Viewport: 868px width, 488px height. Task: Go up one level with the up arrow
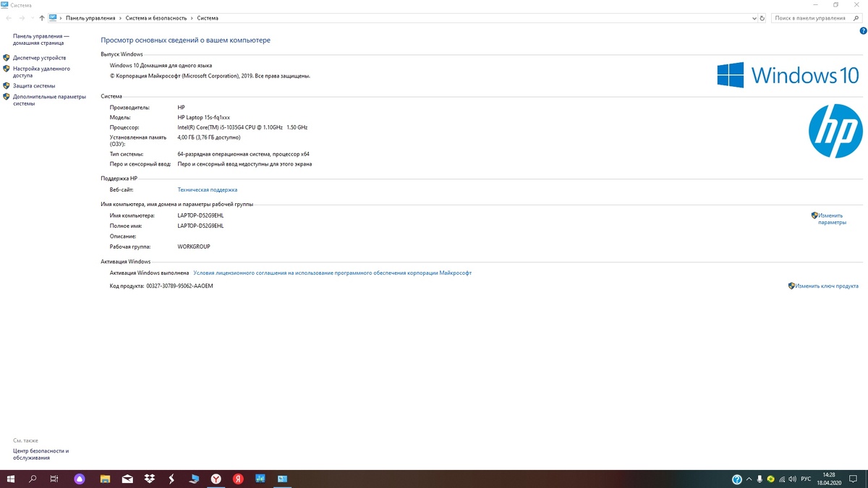41,17
